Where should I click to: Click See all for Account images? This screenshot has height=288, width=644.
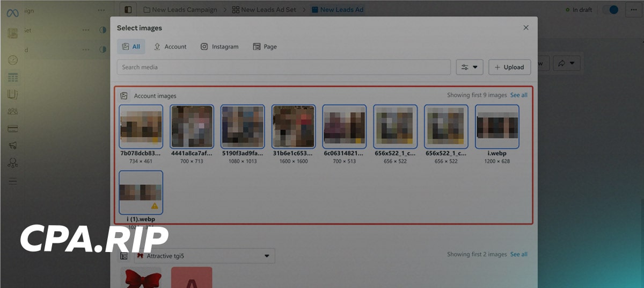pyautogui.click(x=518, y=95)
